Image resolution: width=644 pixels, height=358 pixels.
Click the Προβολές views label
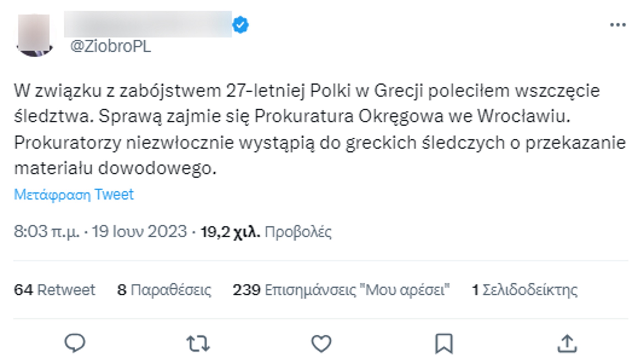pos(298,232)
